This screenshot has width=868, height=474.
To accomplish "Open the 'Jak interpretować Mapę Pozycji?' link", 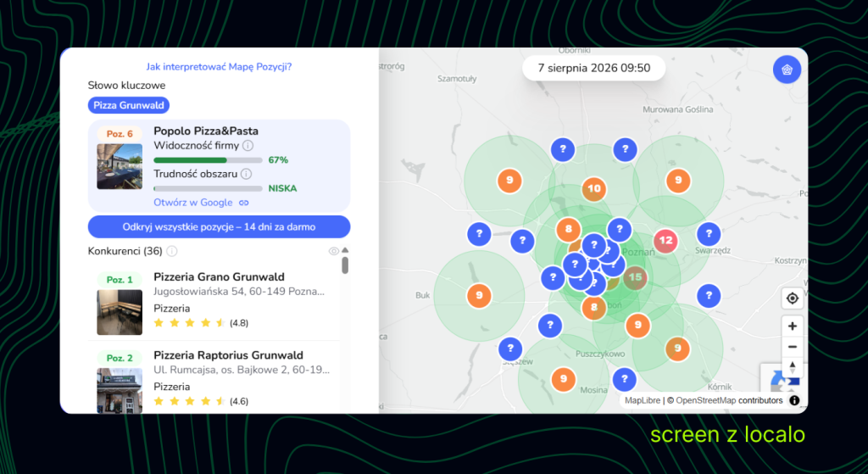I will click(x=219, y=66).
